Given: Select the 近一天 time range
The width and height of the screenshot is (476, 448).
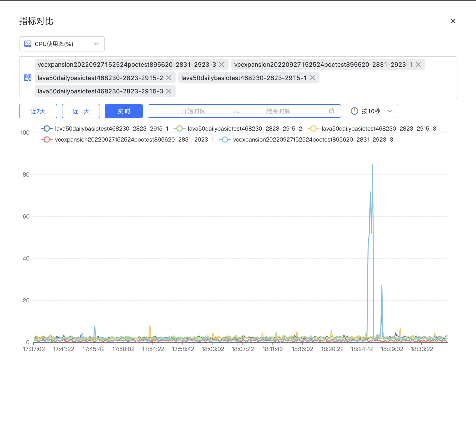Looking at the screenshot, I should [81, 111].
